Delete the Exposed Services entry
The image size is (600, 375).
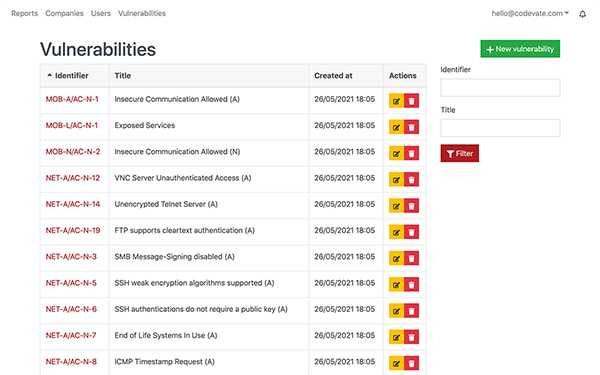411,127
